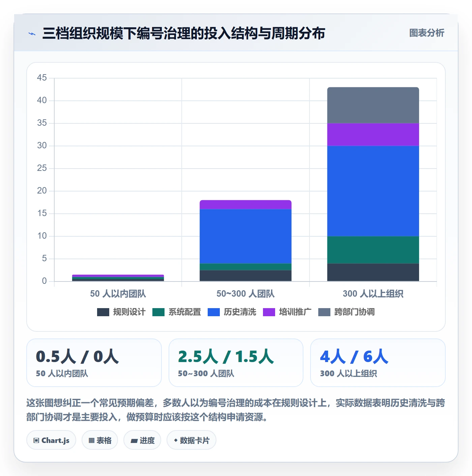Select the Chart.js tag chip
This screenshot has height=476, width=472.
click(x=51, y=440)
